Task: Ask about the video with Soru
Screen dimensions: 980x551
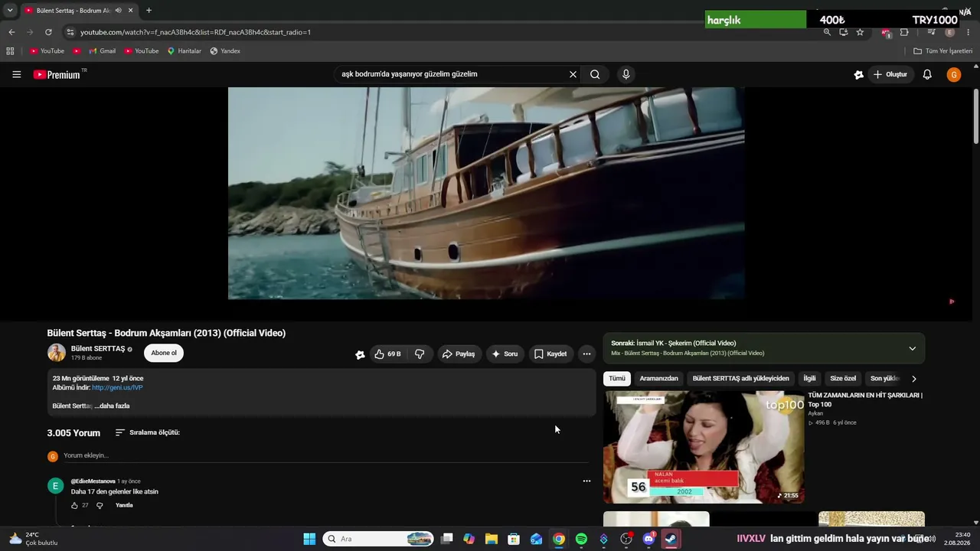Action: 505,354
